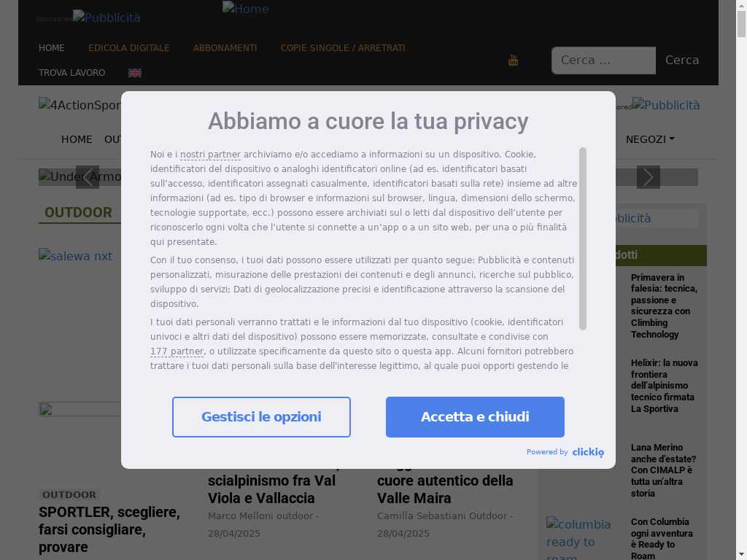The image size is (747, 560).
Task: View the 177 partner list link
Action: [177, 351]
